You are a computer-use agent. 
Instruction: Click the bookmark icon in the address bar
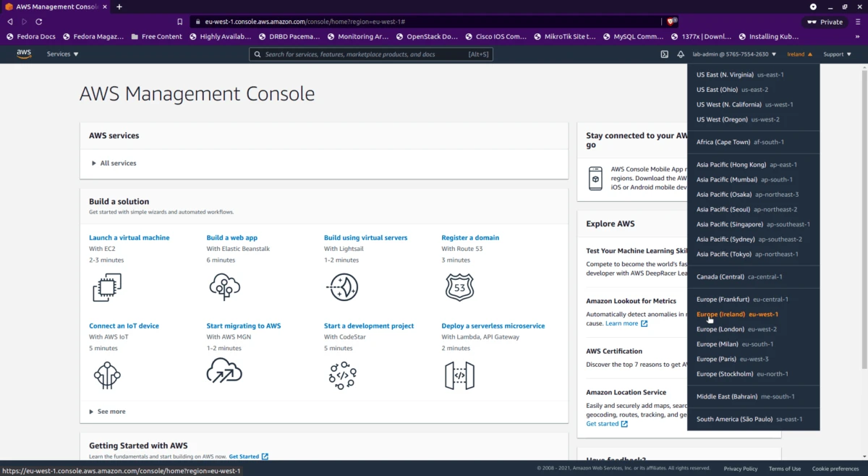(x=180, y=21)
